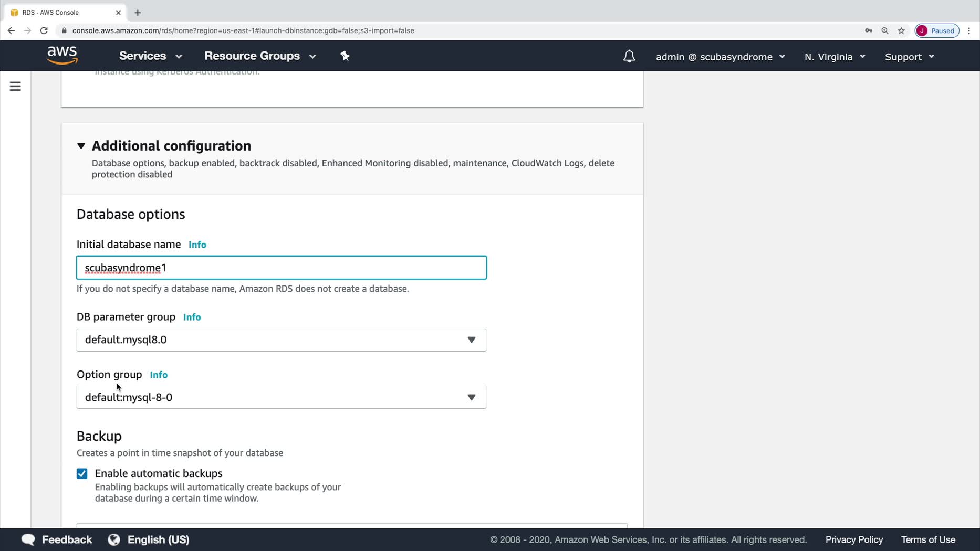Viewport: 980px width, 551px height.
Task: Open the Resource Groups menu
Action: [x=260, y=56]
